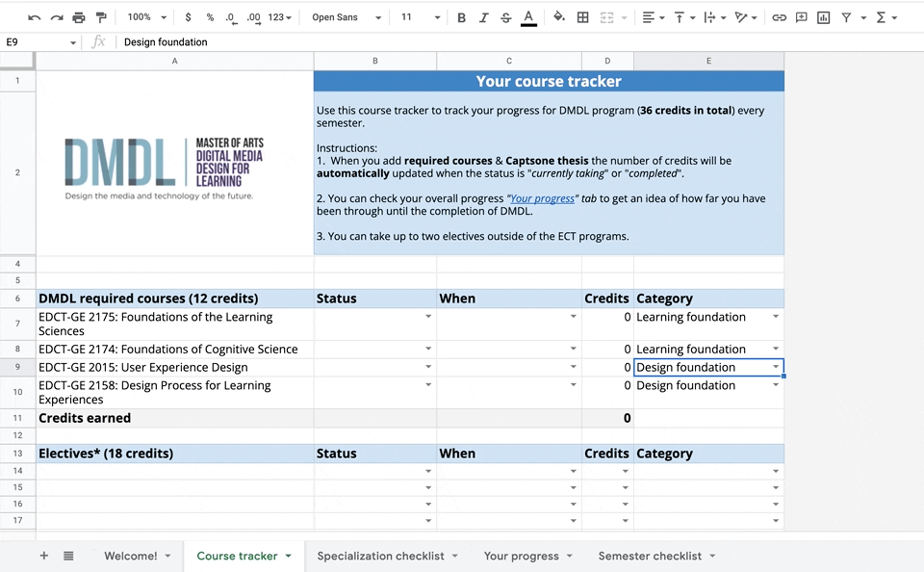Screen dimensions: 924x572
Task: Open the borders menu
Action: (583, 17)
